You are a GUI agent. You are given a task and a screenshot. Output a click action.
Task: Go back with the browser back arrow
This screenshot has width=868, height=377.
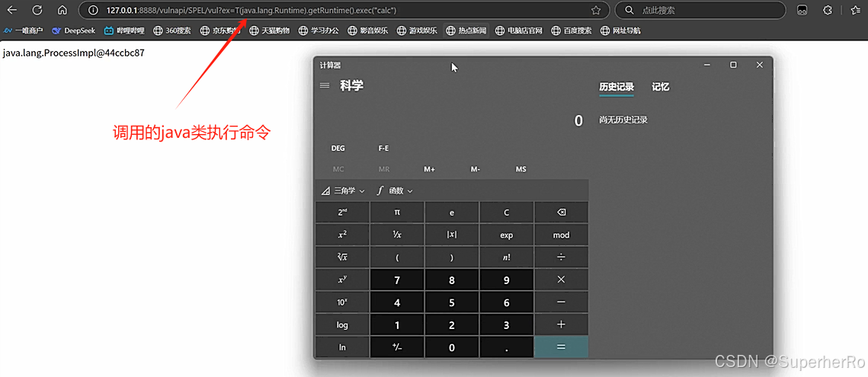[x=11, y=10]
